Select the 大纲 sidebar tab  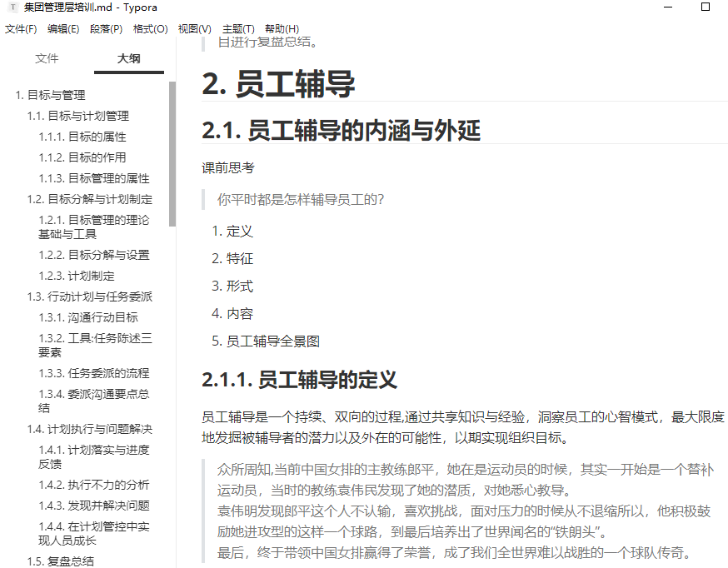(x=128, y=58)
